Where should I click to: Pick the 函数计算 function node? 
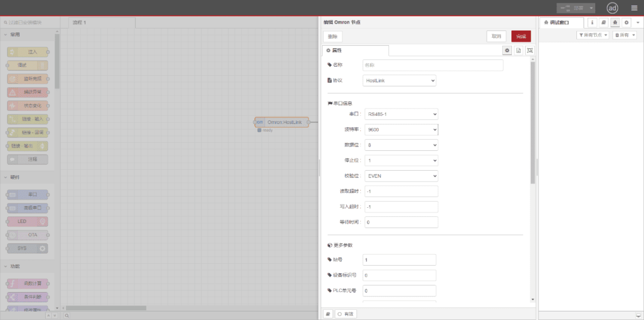(27, 283)
